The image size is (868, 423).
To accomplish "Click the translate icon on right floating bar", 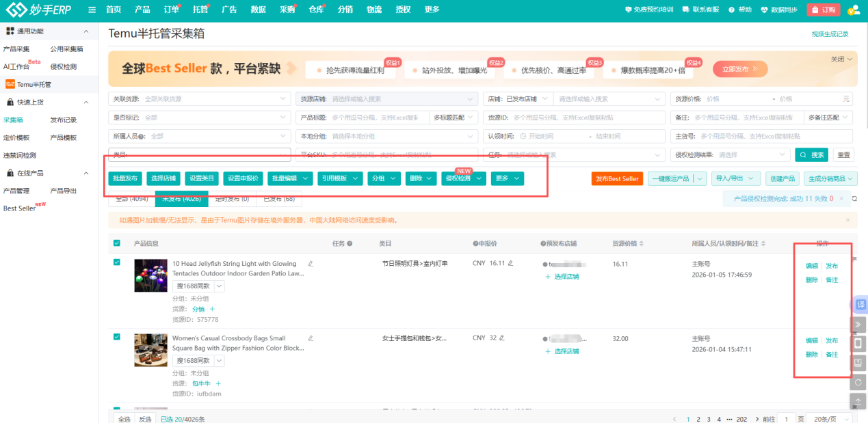I will (x=859, y=304).
